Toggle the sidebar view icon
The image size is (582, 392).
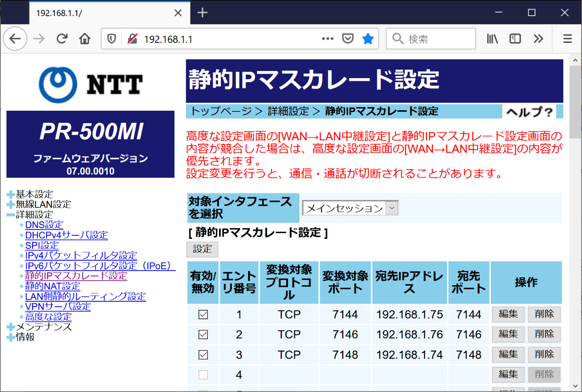[515, 39]
